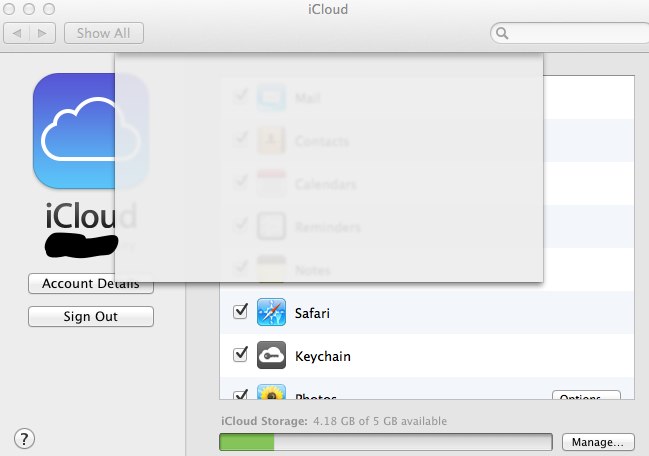Minimize the iCloud window
Viewport: 649px width, 456px height.
pos(29,9)
